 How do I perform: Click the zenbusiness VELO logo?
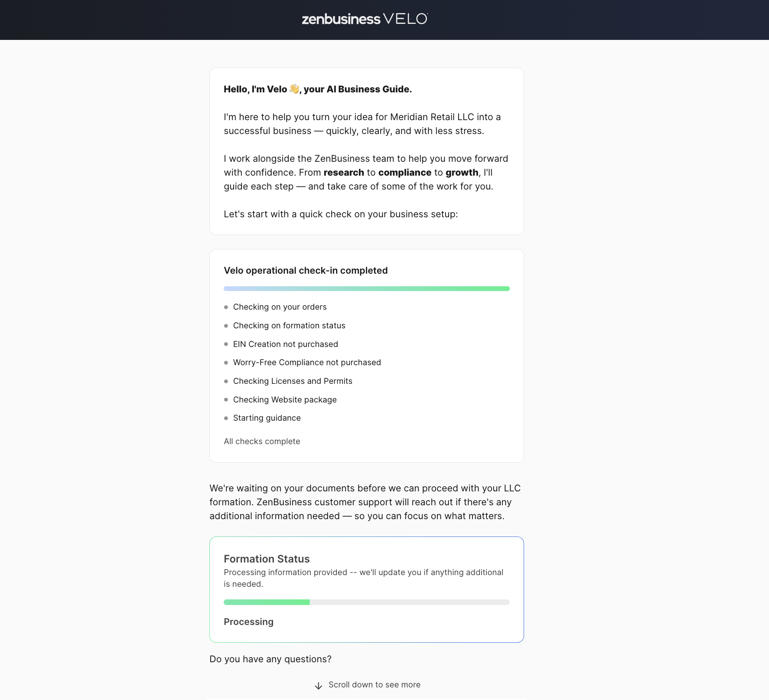pyautogui.click(x=365, y=19)
